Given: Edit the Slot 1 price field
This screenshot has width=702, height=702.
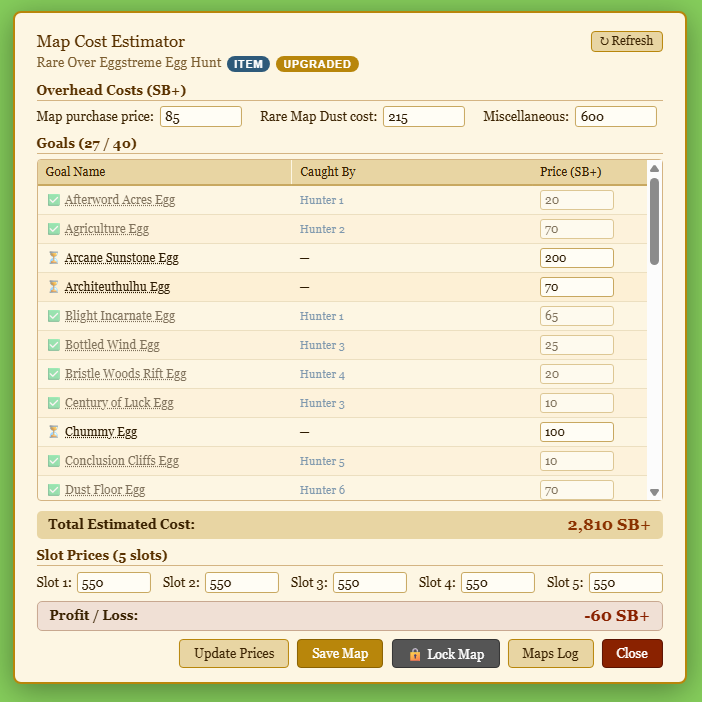Looking at the screenshot, I should 114,582.
